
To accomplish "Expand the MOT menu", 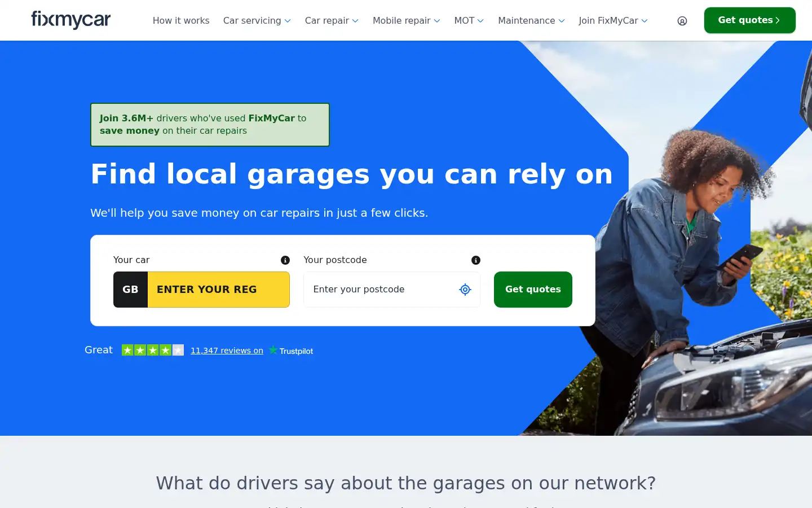I will click(469, 20).
